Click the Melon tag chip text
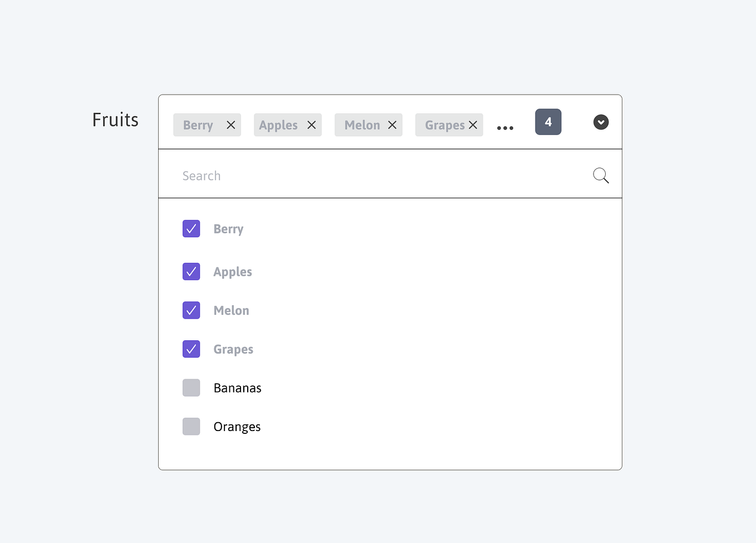The height and width of the screenshot is (543, 756). click(x=362, y=125)
